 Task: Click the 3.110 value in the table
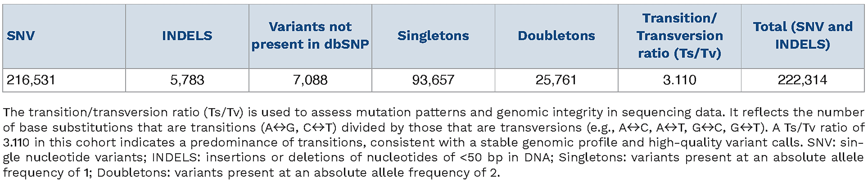[x=679, y=80]
